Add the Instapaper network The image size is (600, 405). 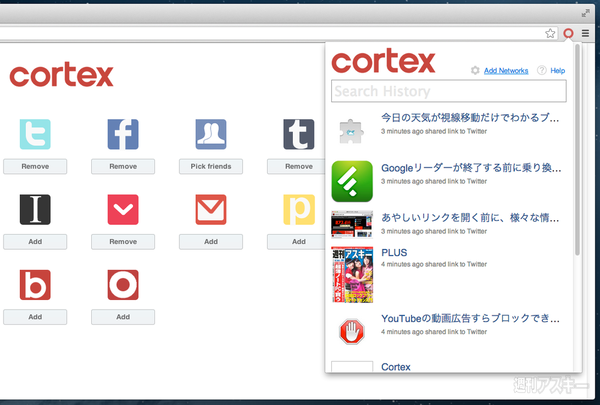pyautogui.click(x=35, y=242)
